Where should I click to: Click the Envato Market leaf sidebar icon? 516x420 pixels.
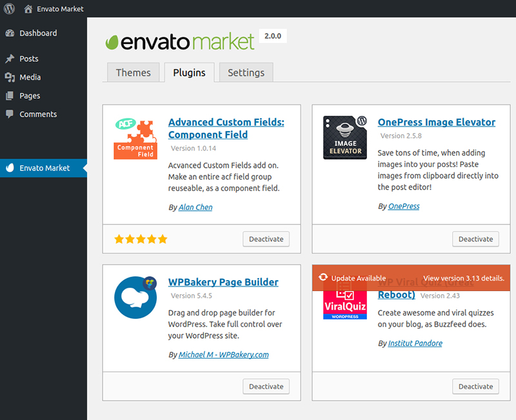[10, 168]
